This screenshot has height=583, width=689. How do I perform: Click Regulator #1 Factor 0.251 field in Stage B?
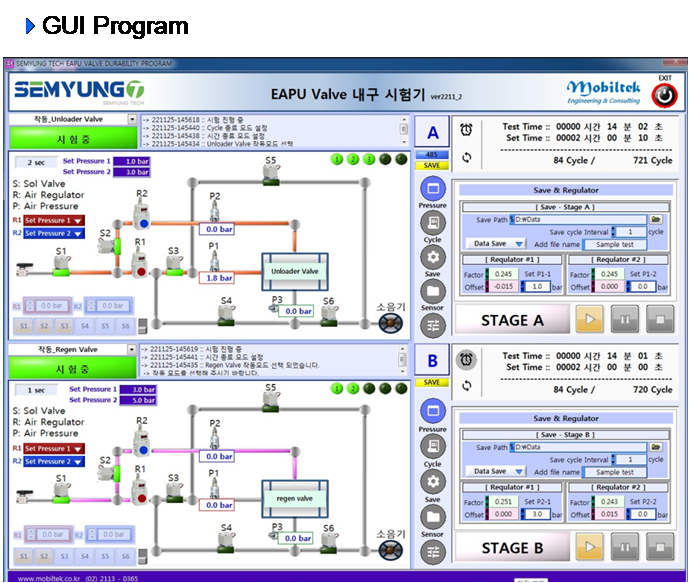click(x=503, y=501)
